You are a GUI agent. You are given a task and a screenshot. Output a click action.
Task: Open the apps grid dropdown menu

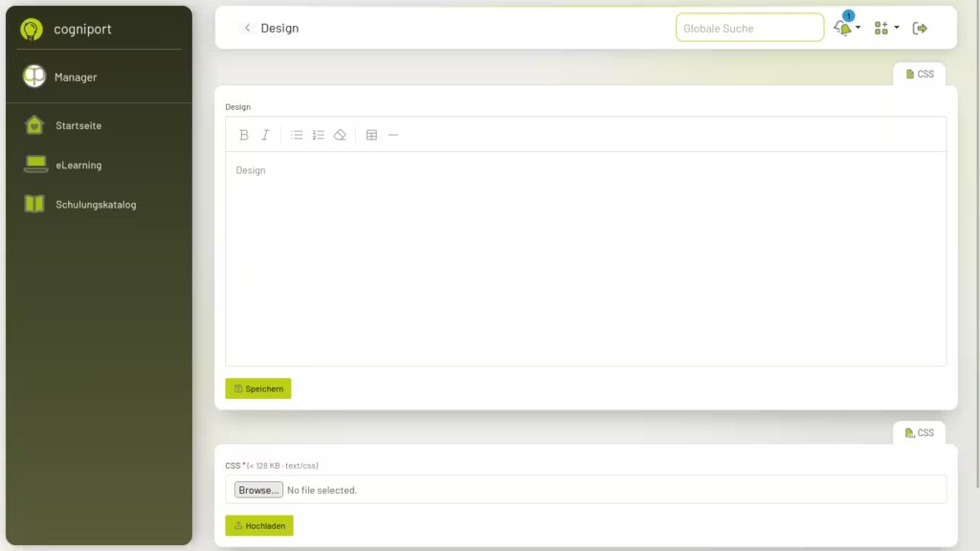886,28
